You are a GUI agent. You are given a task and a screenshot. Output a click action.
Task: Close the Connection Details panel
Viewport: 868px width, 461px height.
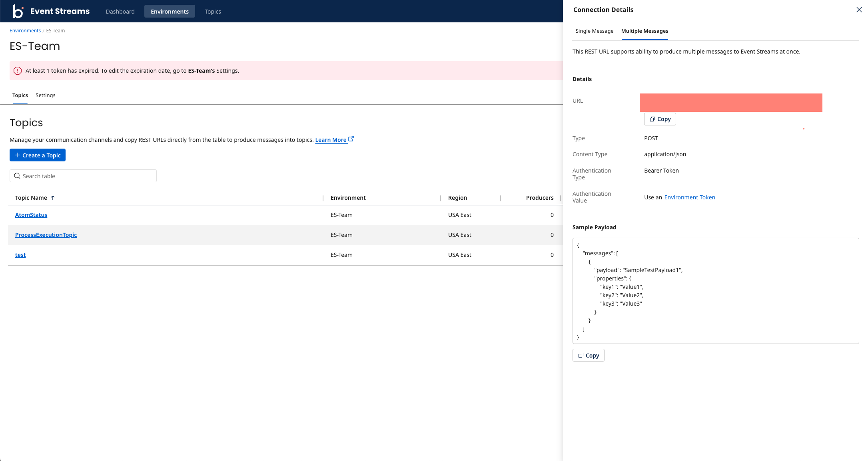tap(859, 10)
